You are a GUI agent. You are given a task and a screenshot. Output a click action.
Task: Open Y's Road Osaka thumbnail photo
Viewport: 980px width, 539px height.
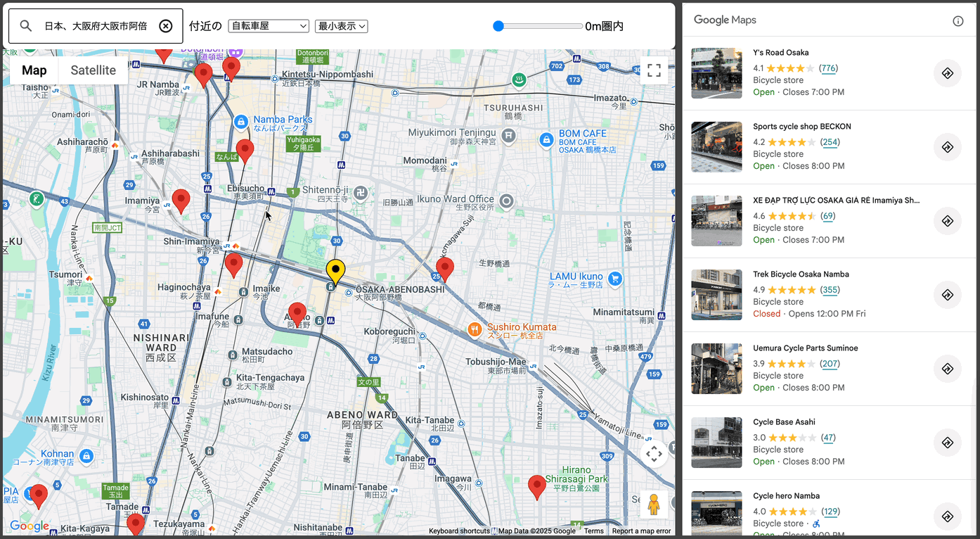coord(716,73)
